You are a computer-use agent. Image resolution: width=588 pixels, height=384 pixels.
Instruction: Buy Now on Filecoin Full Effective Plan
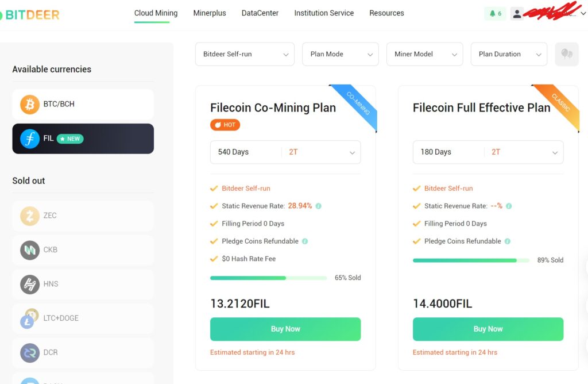488,328
